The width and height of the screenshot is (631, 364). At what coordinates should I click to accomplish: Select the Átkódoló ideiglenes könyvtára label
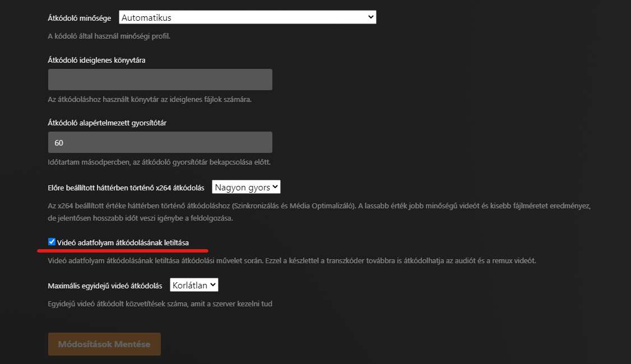coord(96,60)
